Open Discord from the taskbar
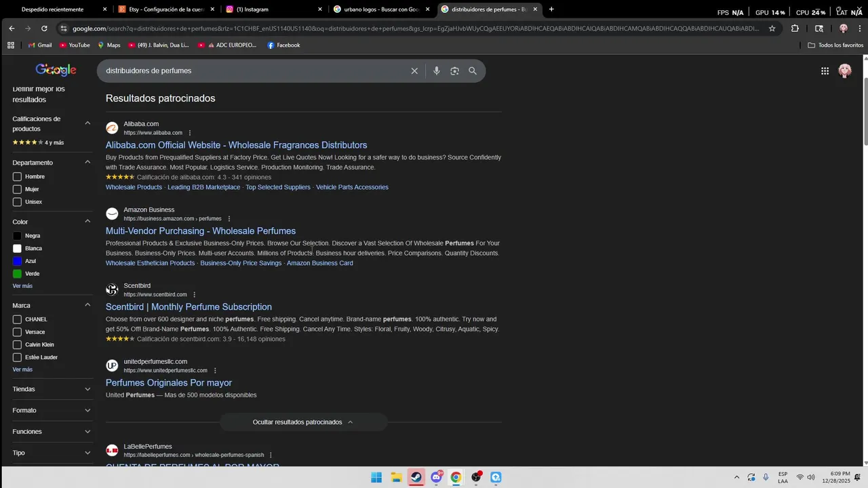868x488 pixels. coord(436,477)
